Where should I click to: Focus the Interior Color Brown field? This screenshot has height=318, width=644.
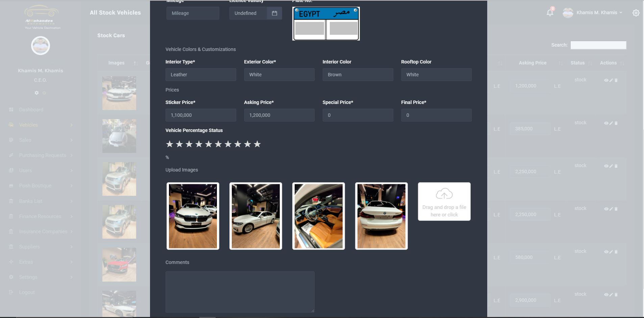coord(358,75)
